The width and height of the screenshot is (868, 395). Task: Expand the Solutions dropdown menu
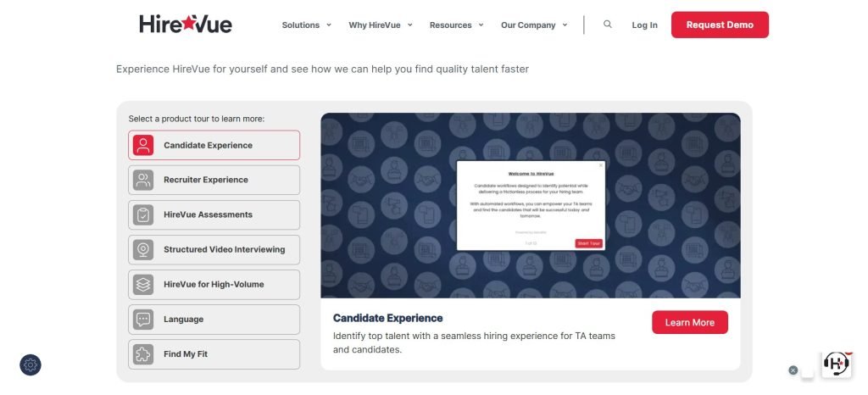coord(306,25)
